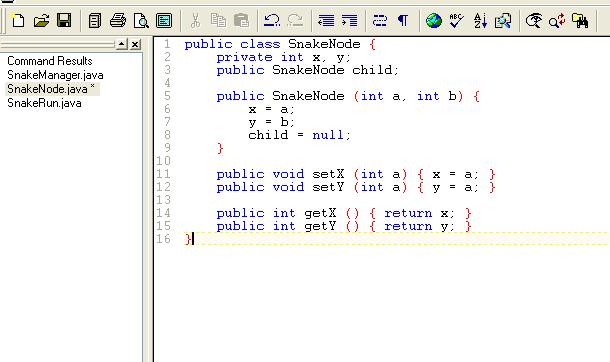Screen dimensions: 610x362
Task: Click the up arrow on document selector panel
Action: point(122,44)
